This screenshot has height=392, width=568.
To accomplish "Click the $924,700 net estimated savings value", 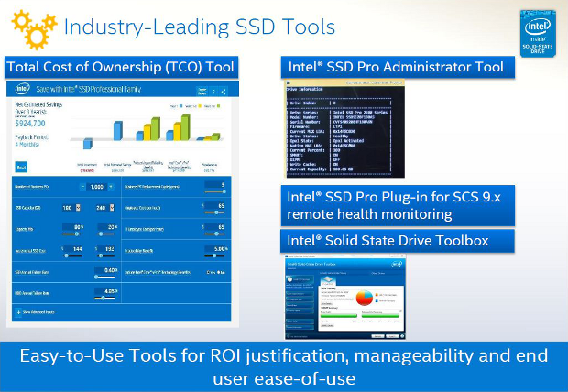I will (30, 124).
